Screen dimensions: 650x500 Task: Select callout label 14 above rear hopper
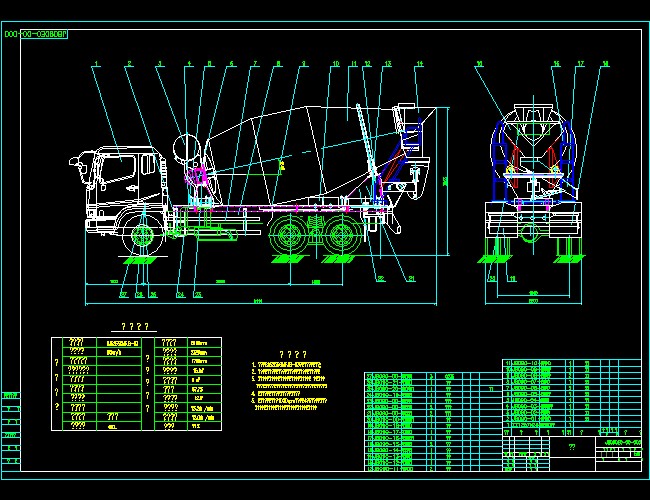(420, 64)
